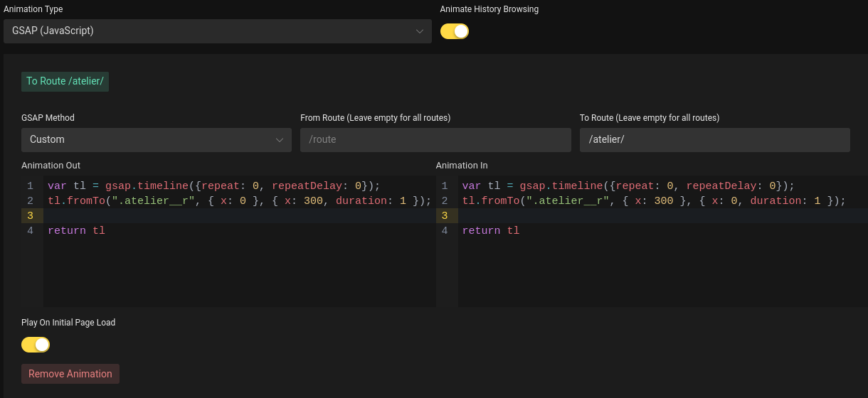
Task: Toggle Play On Initial Page Load
Action: (36, 345)
